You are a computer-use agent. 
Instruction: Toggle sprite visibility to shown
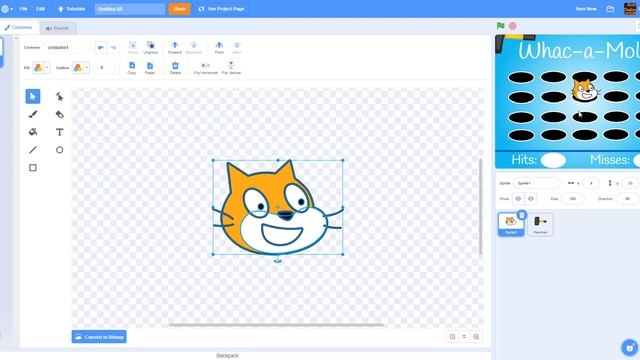tap(518, 199)
